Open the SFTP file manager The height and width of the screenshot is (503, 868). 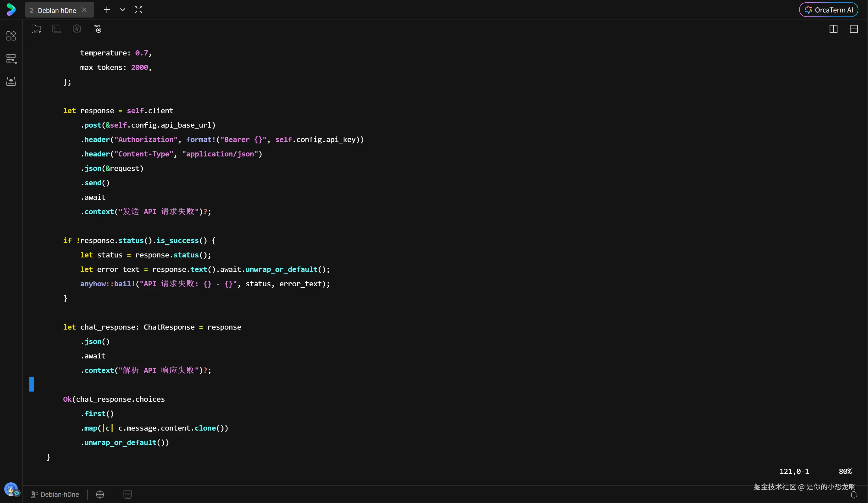(36, 29)
